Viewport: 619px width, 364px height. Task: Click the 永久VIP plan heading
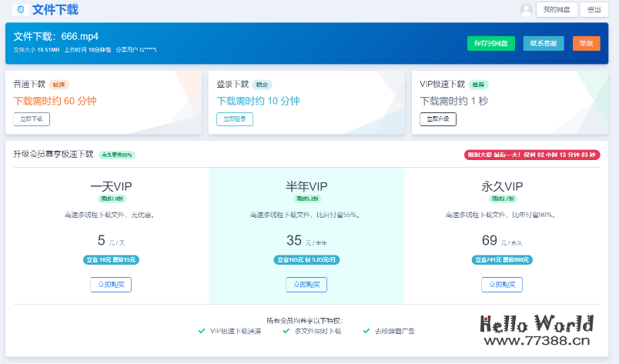click(502, 186)
